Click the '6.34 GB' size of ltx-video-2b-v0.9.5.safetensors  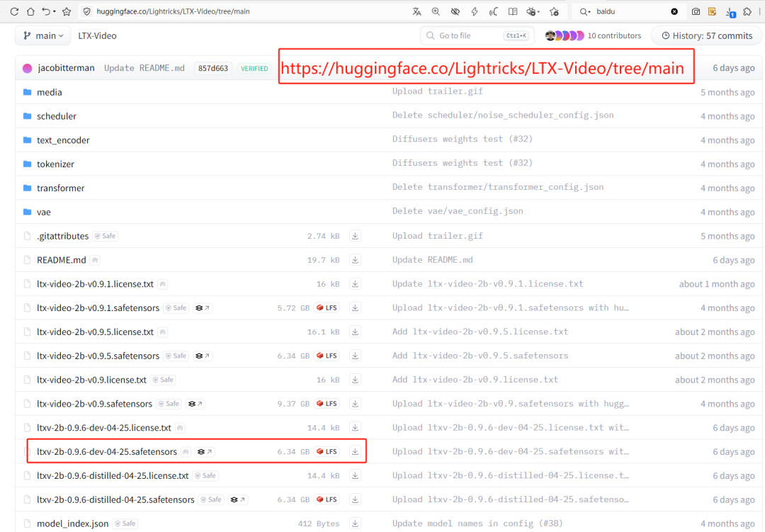point(294,356)
